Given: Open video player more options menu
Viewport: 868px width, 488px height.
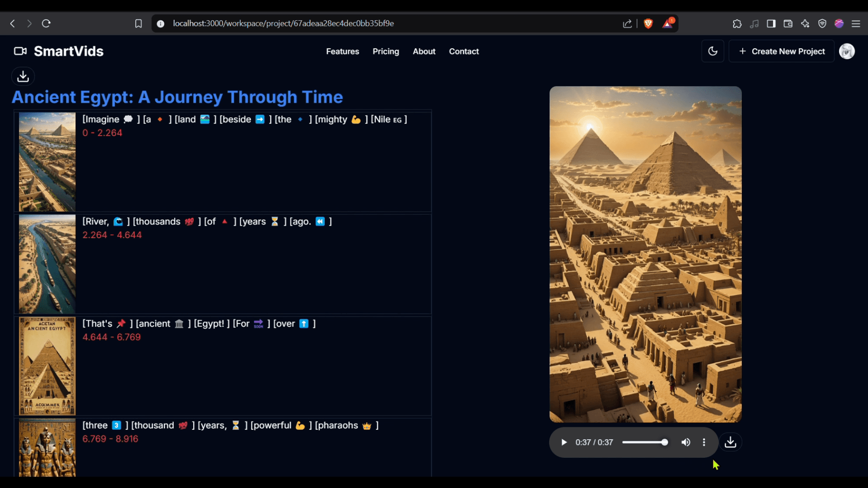Looking at the screenshot, I should (x=704, y=442).
